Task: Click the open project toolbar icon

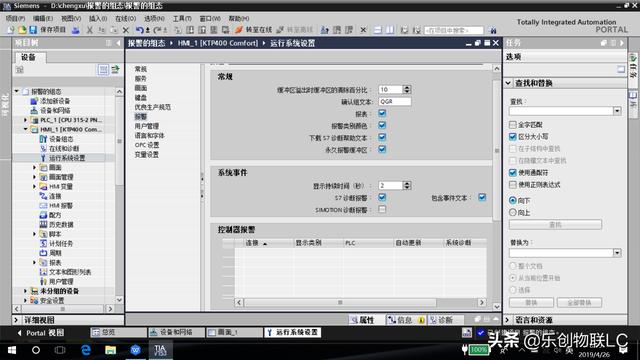Action: (22, 30)
